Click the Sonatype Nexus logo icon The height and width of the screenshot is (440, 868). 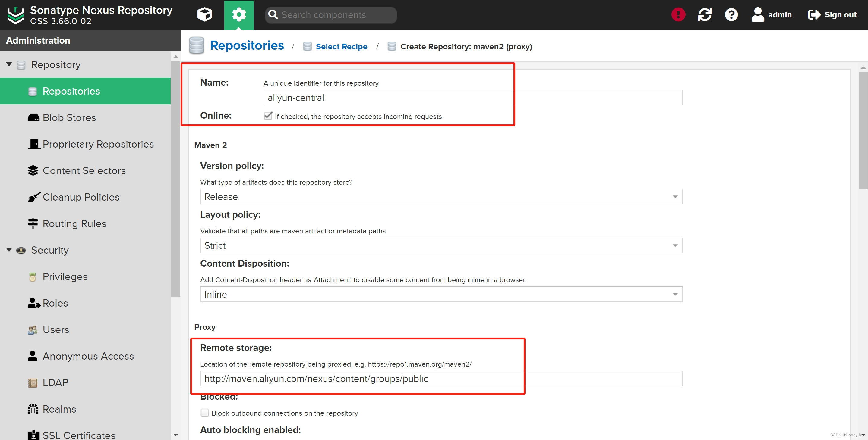tap(15, 15)
